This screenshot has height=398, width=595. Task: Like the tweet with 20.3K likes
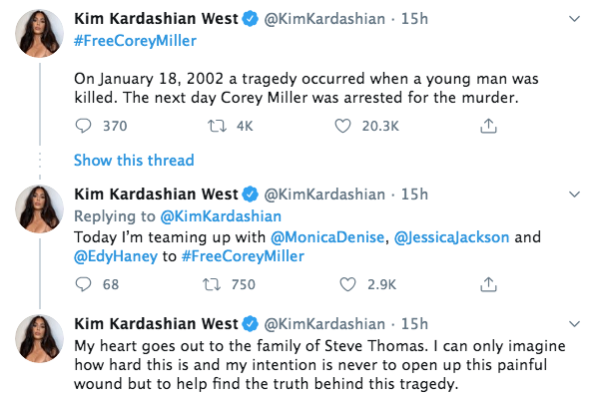(343, 126)
